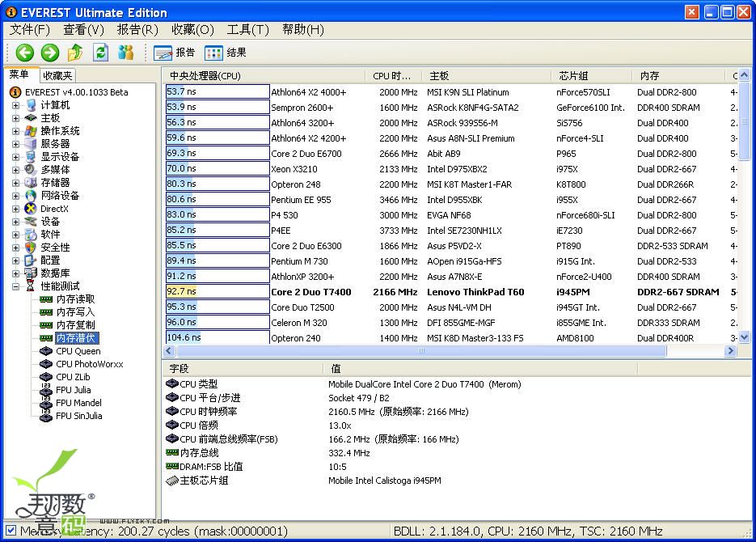
Task: Click the Up level arrow toolbar icon
Action: [74, 53]
